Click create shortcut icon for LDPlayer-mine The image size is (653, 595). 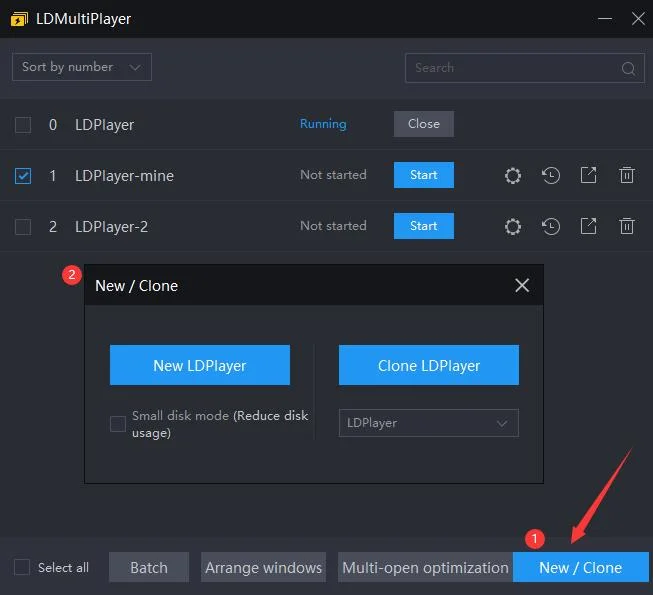(588, 175)
